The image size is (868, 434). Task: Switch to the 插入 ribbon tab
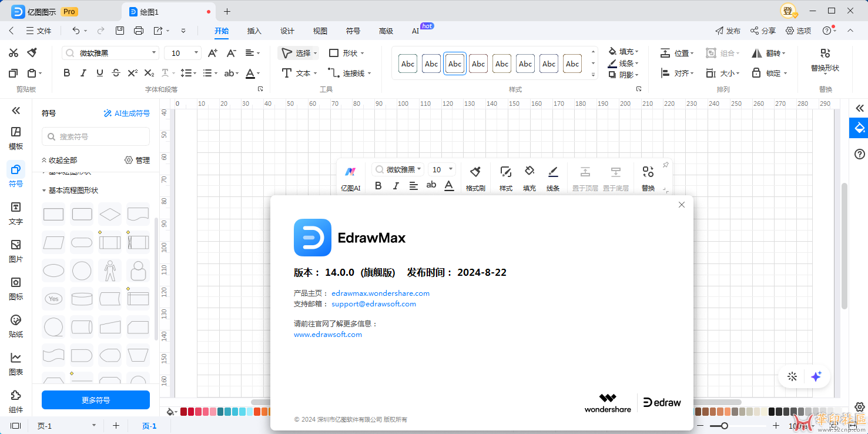tap(254, 31)
